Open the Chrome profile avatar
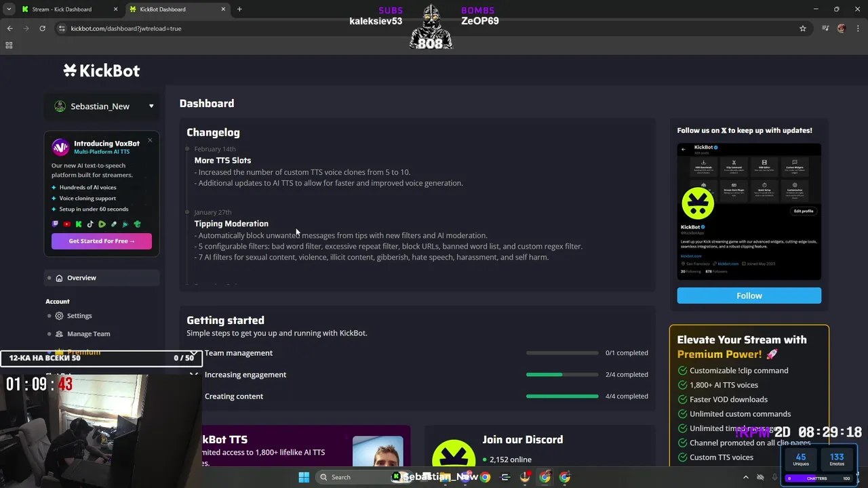868x488 pixels. (842, 28)
